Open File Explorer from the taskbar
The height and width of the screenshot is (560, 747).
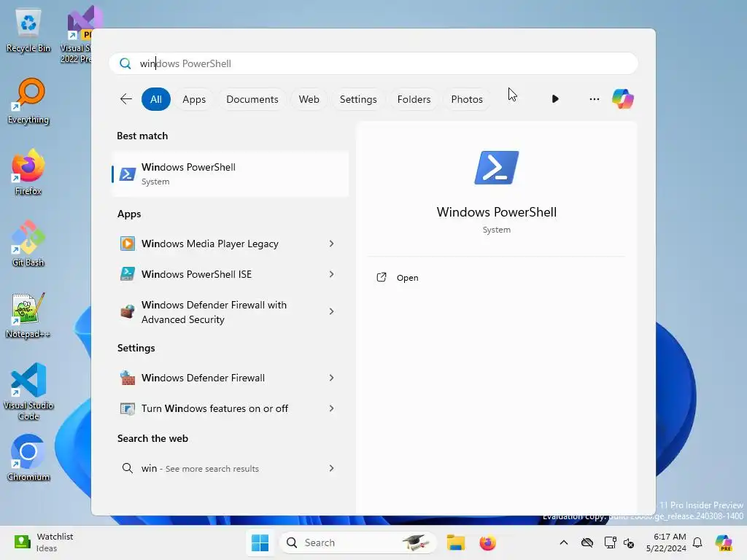coord(455,542)
